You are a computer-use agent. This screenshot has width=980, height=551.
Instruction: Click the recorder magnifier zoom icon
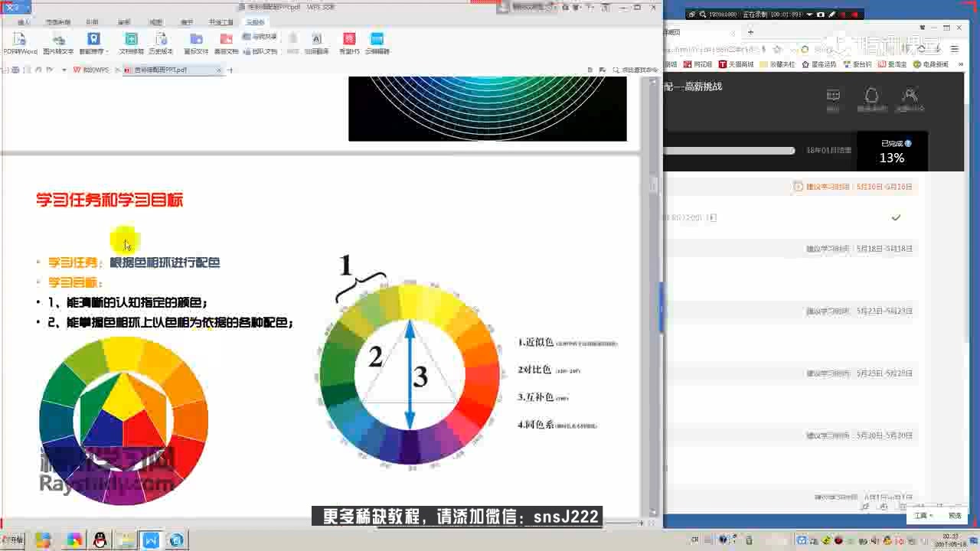702,14
